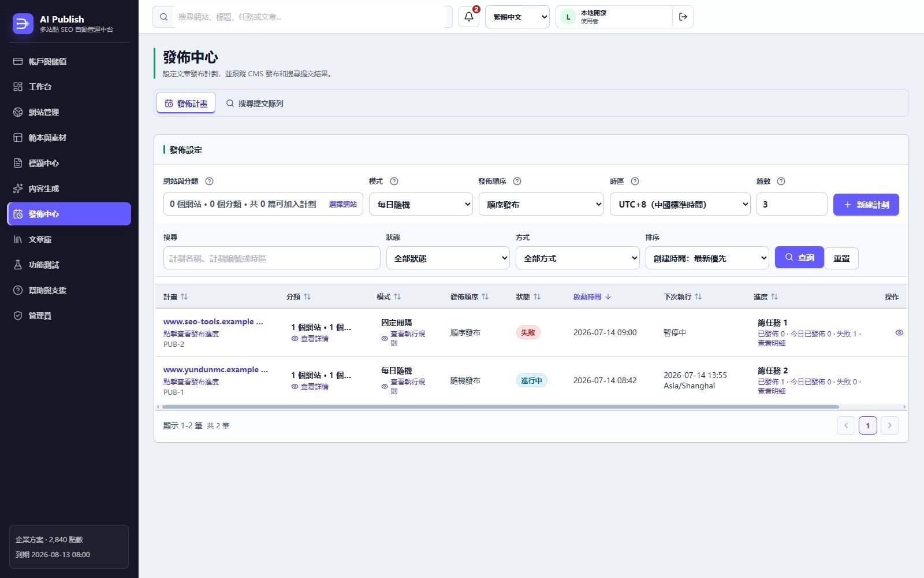Viewport: 924px width, 578px height.
Task: Open 內容生成 in sidebar
Action: point(69,188)
